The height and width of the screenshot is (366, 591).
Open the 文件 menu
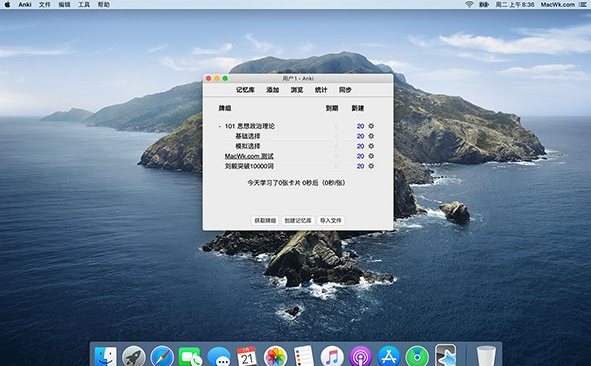click(44, 5)
